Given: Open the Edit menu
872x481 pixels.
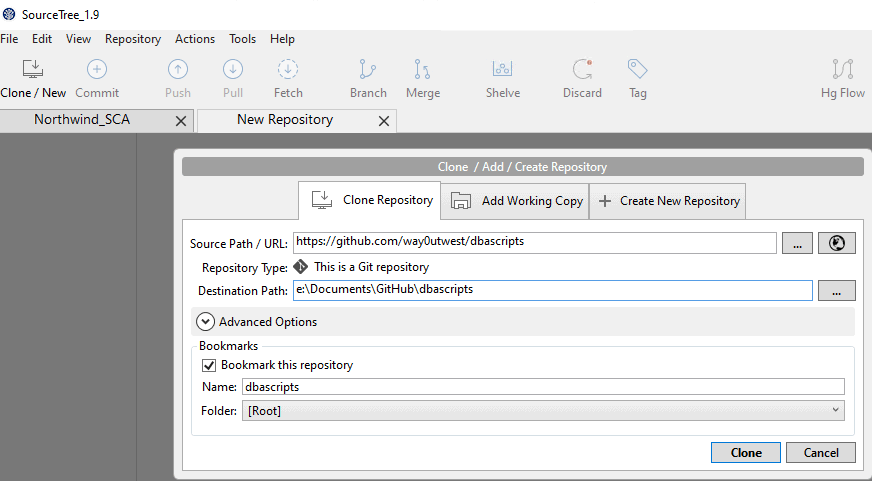Looking at the screenshot, I should (x=42, y=39).
